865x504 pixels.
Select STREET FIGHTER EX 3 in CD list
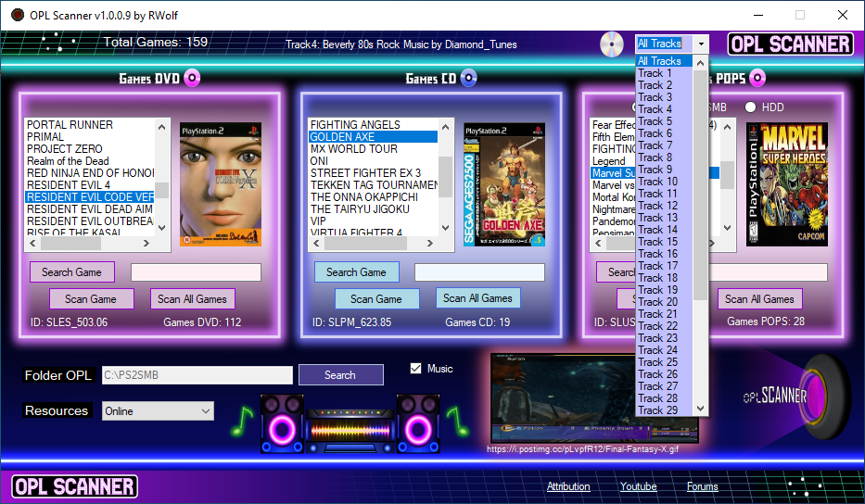[x=374, y=172]
